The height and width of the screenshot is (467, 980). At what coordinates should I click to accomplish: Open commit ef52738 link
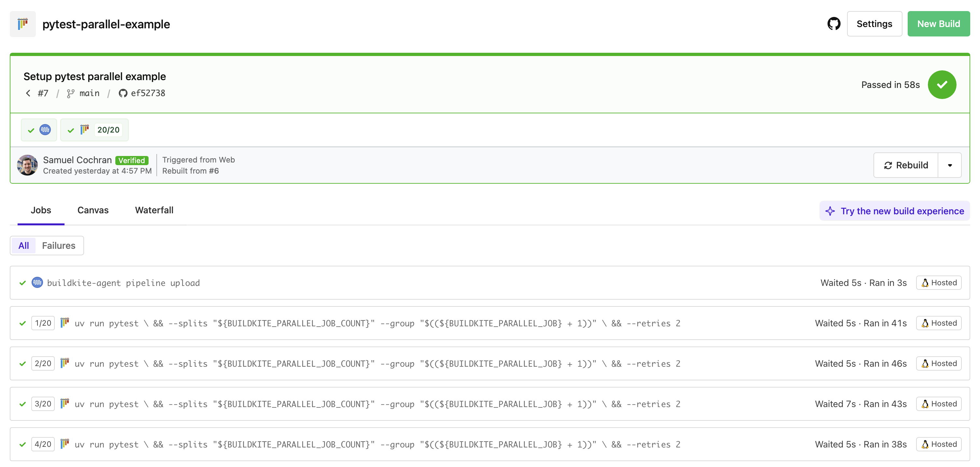pos(148,93)
